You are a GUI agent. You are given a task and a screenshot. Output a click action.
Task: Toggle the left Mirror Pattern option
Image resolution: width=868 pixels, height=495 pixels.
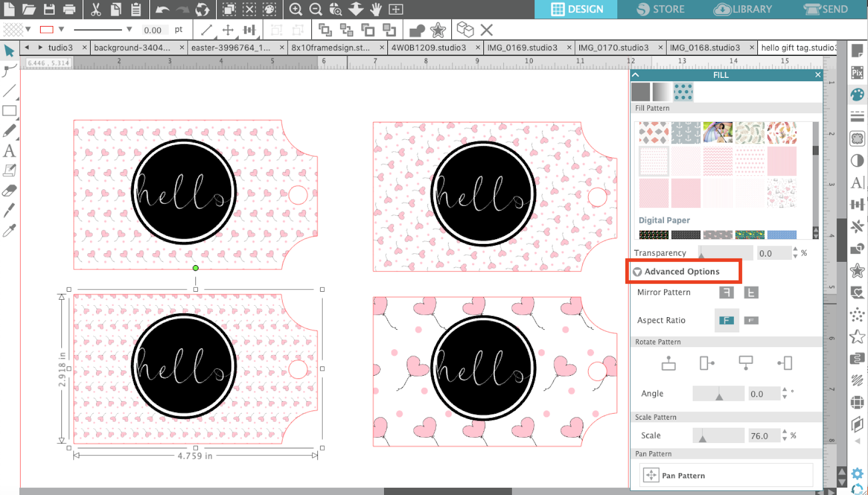click(726, 292)
